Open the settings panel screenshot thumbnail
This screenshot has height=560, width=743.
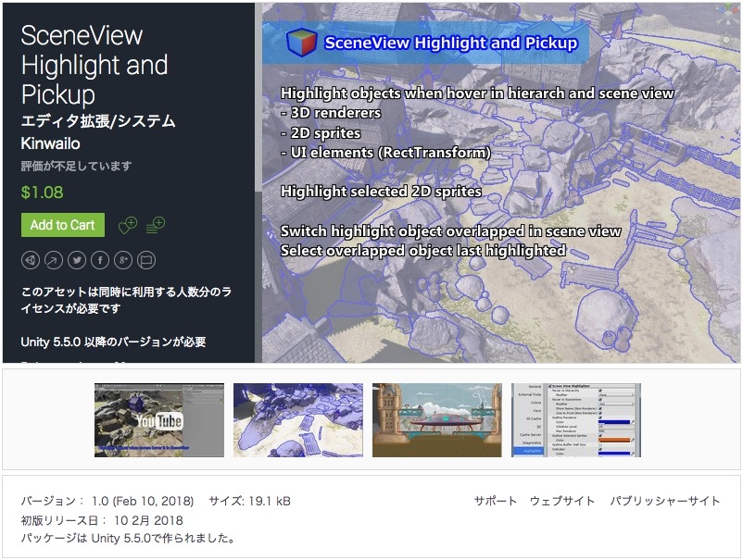576,420
